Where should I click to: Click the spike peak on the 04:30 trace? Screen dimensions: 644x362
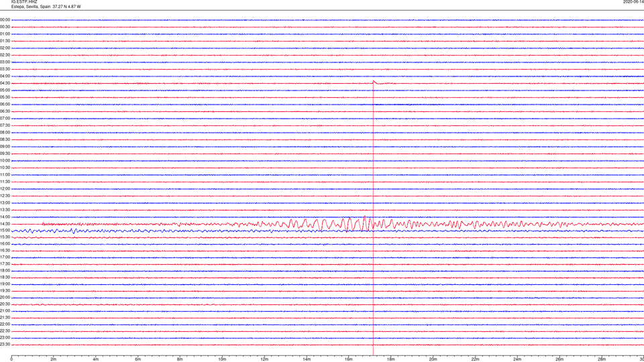coord(374,81)
